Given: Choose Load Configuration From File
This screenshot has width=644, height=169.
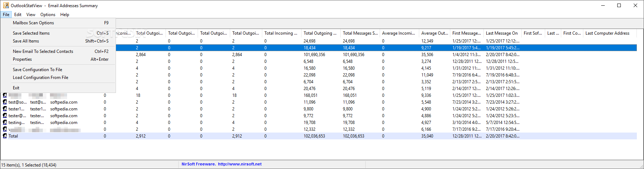Looking at the screenshot, I should tap(59, 78).
